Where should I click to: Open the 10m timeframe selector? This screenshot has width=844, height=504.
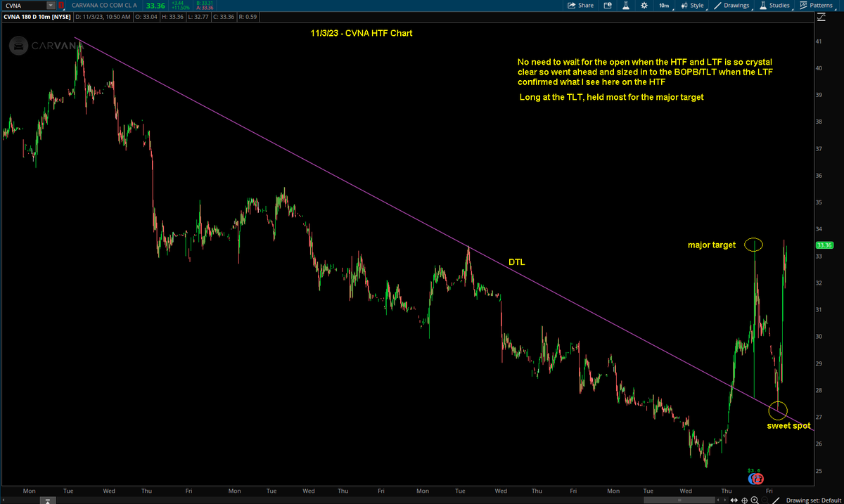click(x=664, y=5)
